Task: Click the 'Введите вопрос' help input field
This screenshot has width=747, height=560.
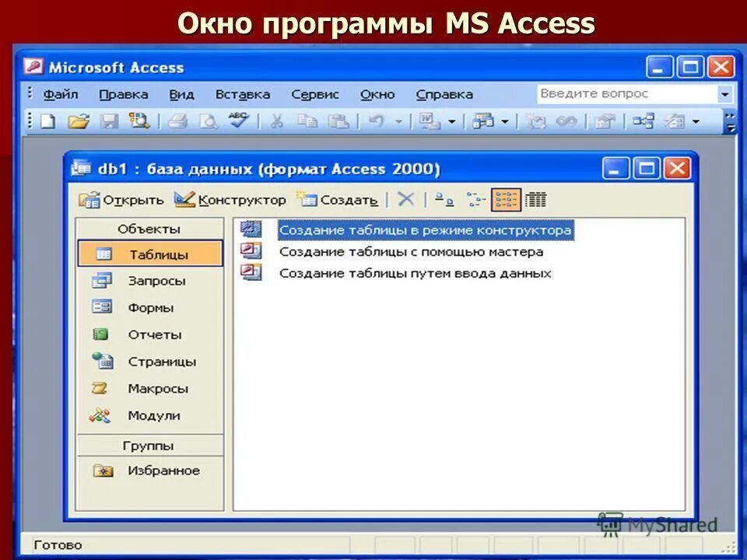Action: point(627,94)
